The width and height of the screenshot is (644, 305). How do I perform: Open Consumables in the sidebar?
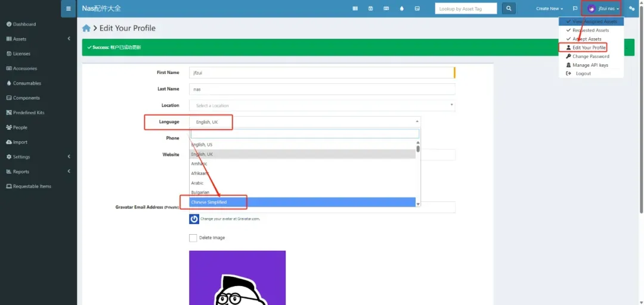[24, 83]
